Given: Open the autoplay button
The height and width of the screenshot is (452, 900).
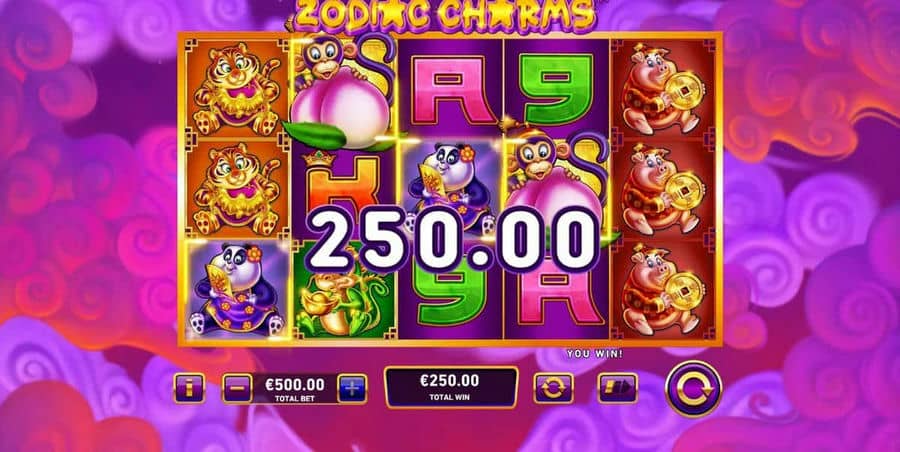Looking at the screenshot, I should click(553, 388).
